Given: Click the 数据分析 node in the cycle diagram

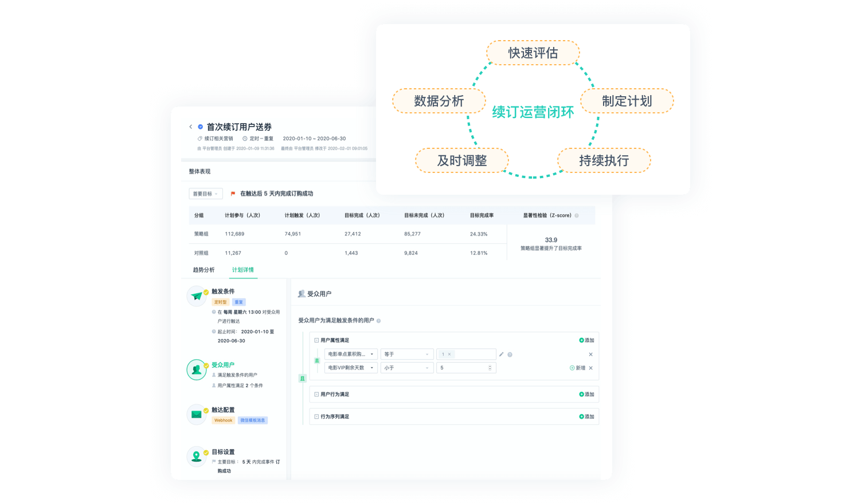Looking at the screenshot, I should pyautogui.click(x=439, y=101).
